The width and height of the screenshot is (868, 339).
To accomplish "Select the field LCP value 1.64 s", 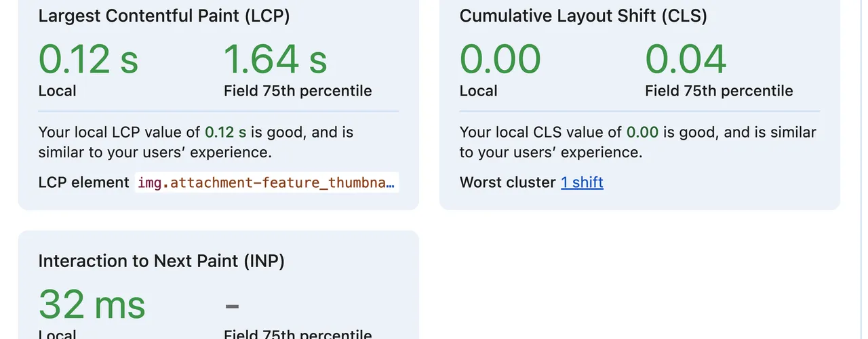I will 275,59.
